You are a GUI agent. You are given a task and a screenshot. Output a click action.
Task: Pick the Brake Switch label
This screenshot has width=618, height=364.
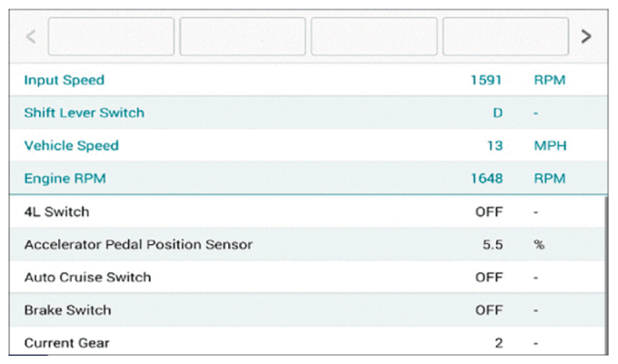click(x=67, y=310)
